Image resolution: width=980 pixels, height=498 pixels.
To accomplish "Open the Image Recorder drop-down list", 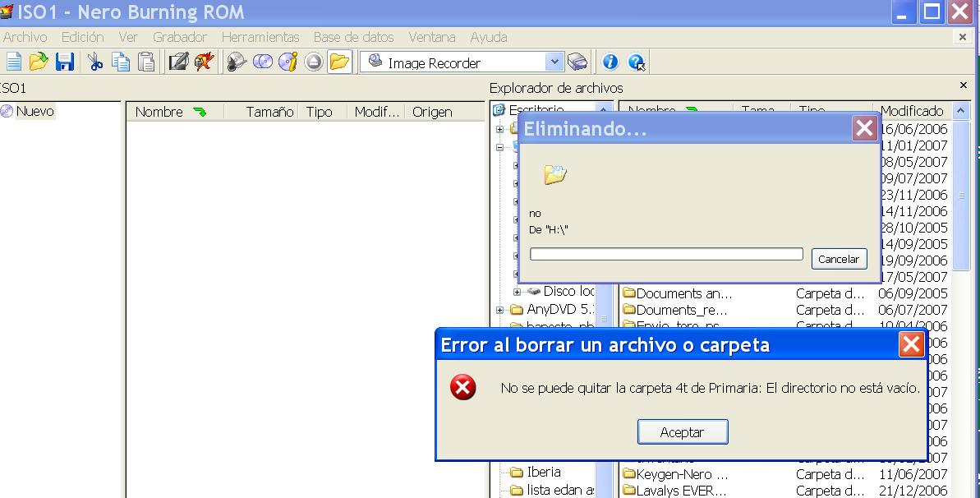I will point(554,62).
